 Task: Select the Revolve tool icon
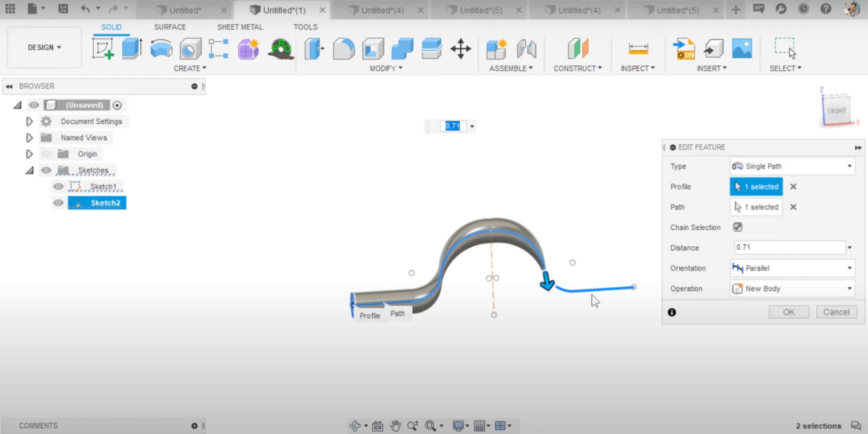click(161, 49)
